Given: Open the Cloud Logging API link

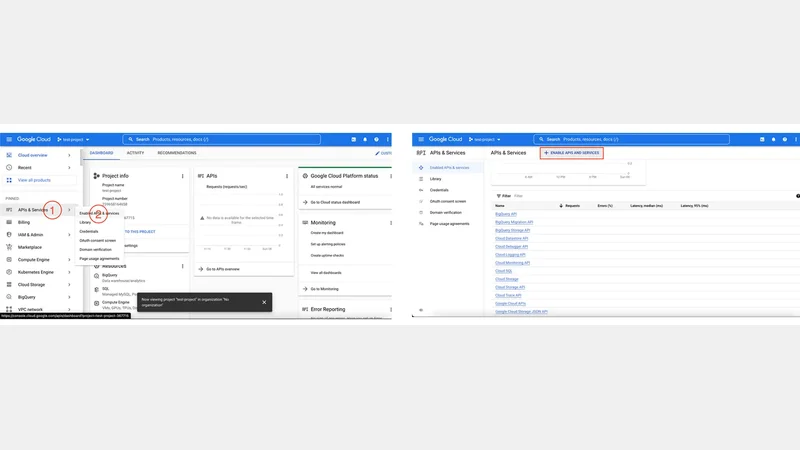Looking at the screenshot, I should [510, 255].
